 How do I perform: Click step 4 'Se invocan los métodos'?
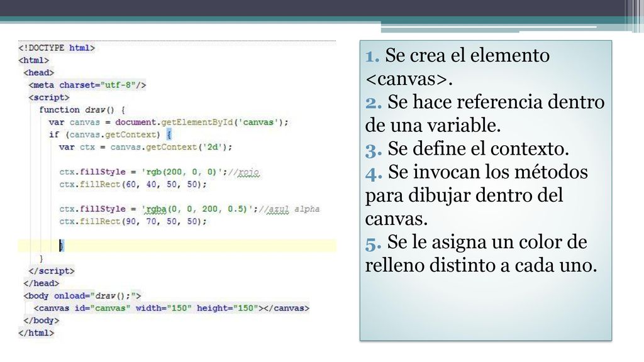tap(477, 195)
